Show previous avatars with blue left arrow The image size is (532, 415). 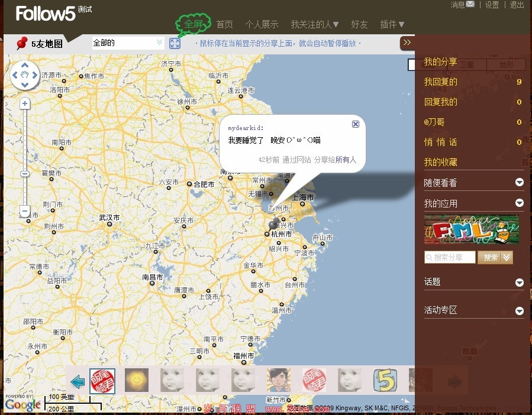pos(78,382)
